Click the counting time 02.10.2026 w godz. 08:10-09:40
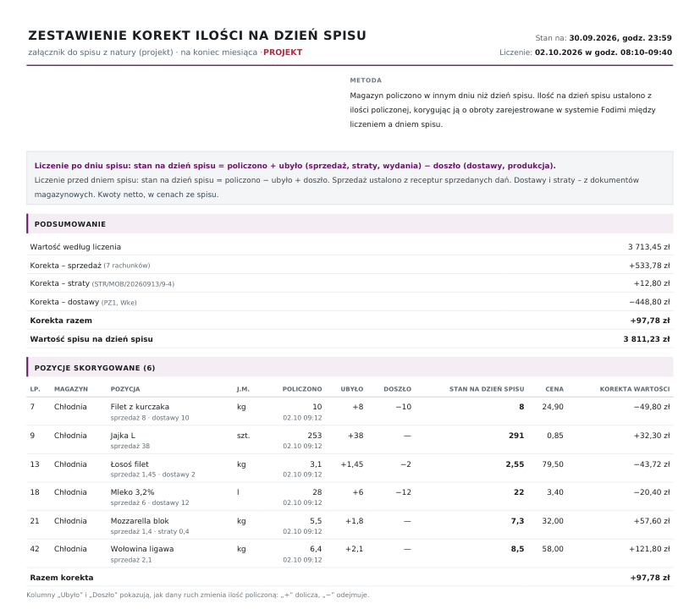700x609 pixels. [604, 52]
